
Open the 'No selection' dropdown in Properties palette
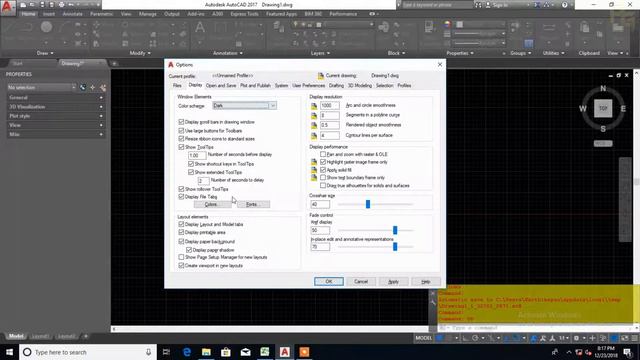coord(42,87)
